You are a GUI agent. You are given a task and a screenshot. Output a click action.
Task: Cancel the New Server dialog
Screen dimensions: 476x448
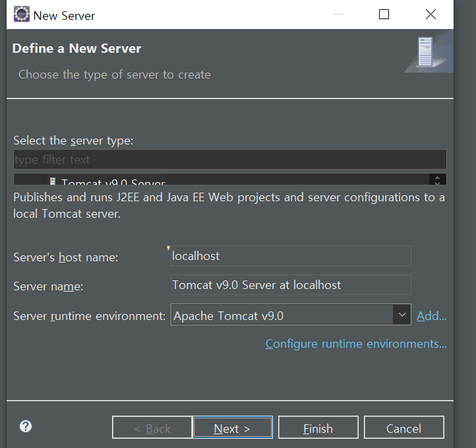point(403,428)
